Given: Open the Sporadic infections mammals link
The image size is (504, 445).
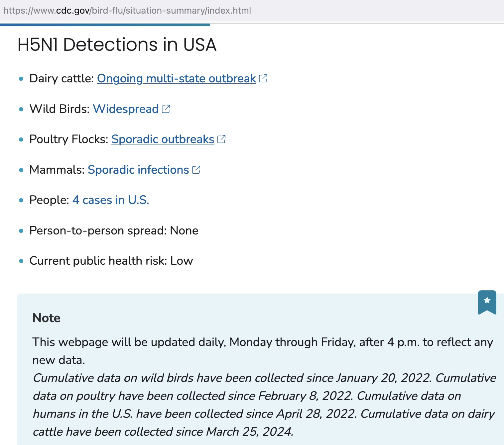Looking at the screenshot, I should [x=138, y=170].
